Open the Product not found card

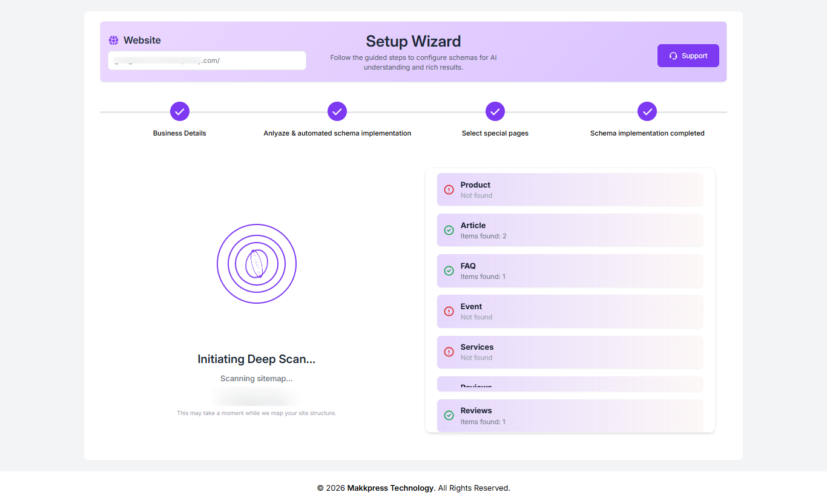coord(570,190)
